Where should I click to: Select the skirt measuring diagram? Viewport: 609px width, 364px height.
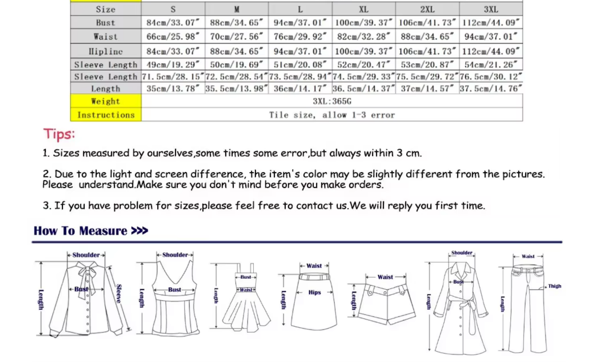click(308, 296)
